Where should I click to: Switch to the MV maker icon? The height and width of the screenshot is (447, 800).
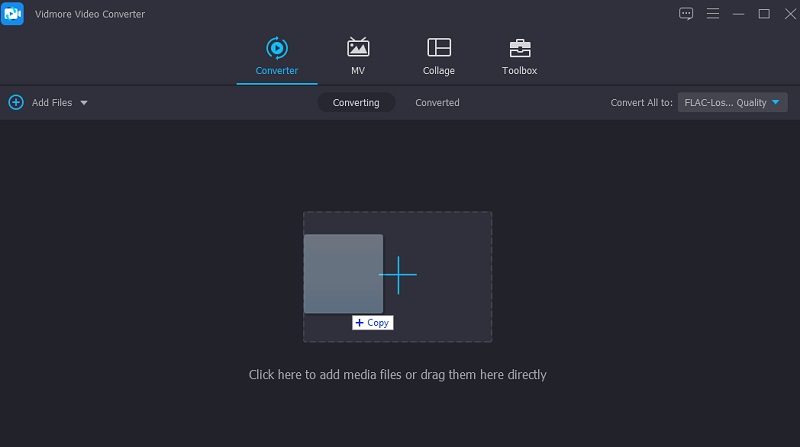358,47
